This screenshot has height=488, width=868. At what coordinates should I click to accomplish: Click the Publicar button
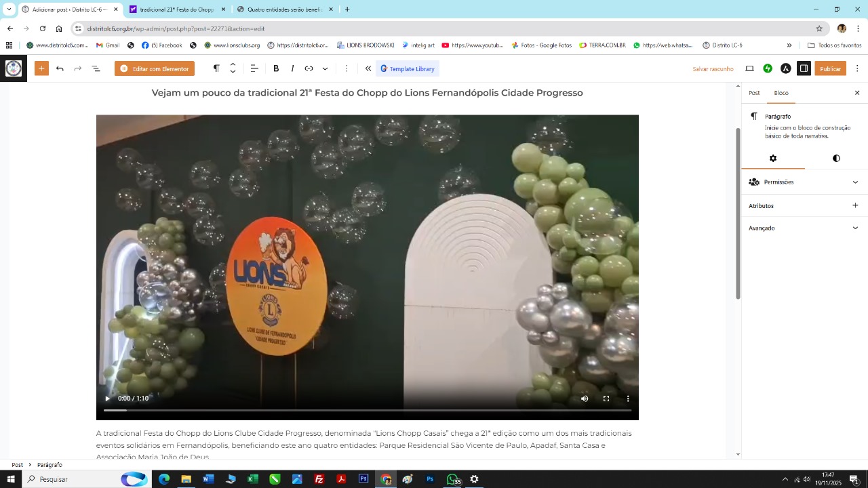(x=830, y=68)
